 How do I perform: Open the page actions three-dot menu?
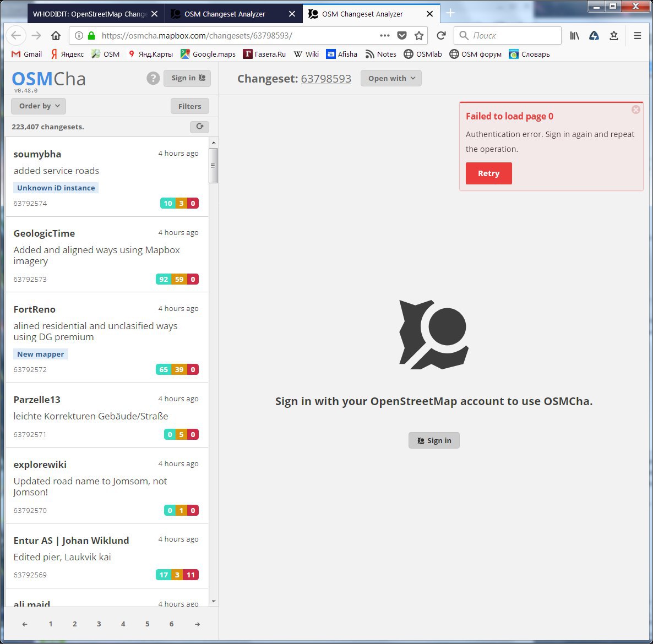click(385, 35)
